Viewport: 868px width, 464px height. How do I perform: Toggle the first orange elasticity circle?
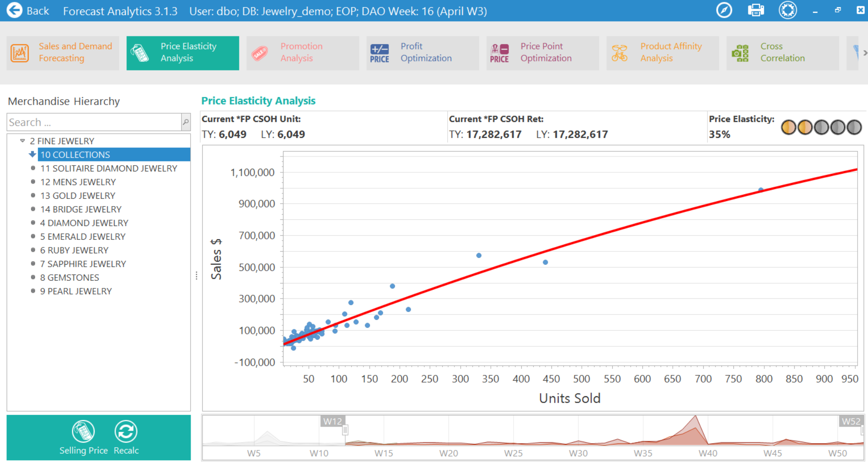pos(788,127)
